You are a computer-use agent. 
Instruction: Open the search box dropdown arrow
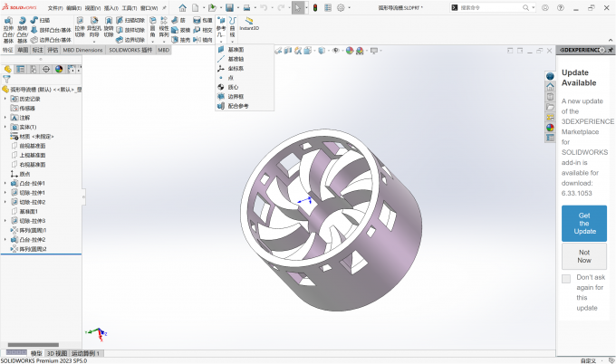click(x=533, y=7)
